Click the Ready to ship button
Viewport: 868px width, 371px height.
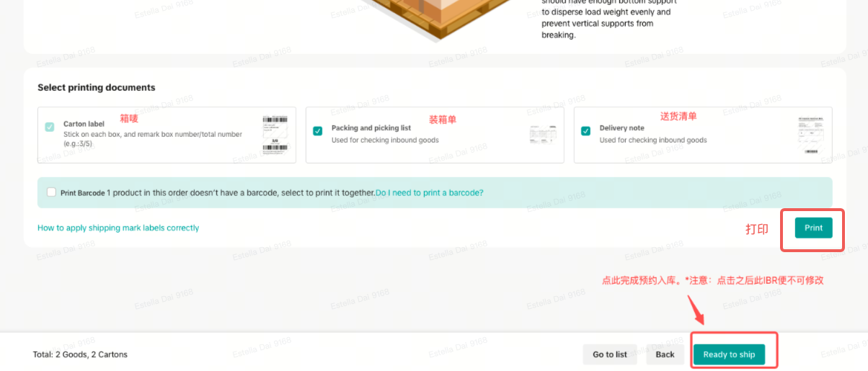(x=729, y=354)
